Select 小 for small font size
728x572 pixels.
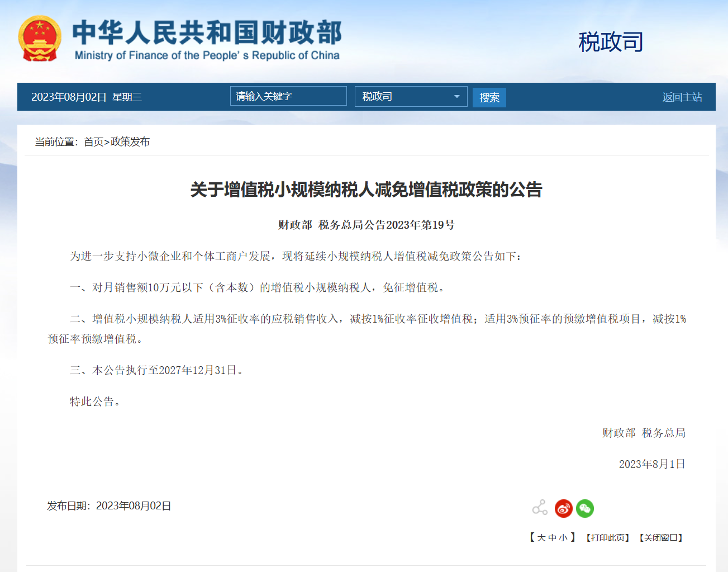564,537
